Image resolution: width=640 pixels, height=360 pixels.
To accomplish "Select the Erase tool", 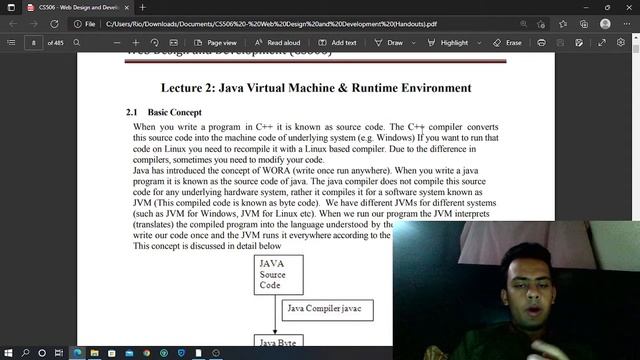I will click(x=507, y=42).
